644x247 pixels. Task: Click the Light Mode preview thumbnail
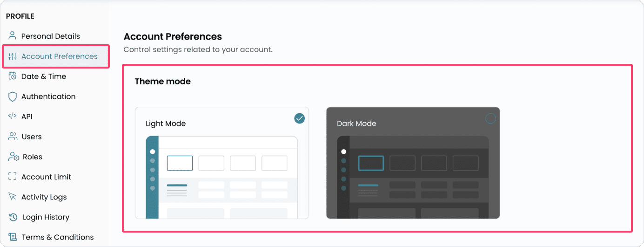(x=221, y=177)
